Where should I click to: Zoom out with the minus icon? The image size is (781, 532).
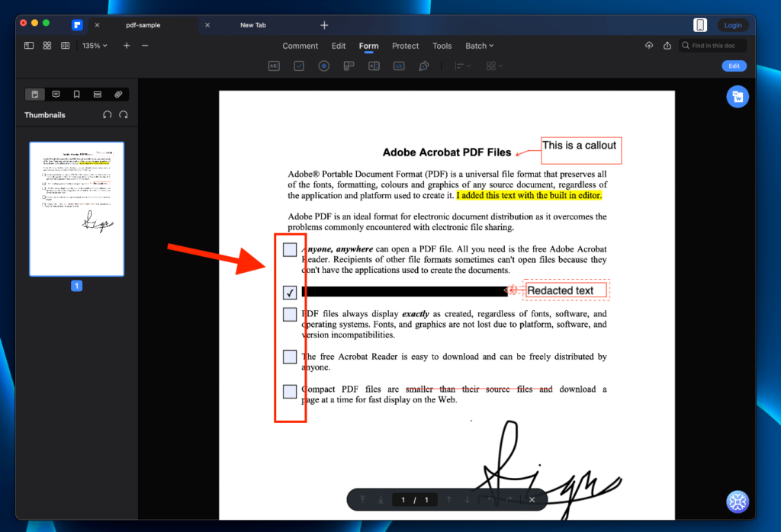(145, 45)
